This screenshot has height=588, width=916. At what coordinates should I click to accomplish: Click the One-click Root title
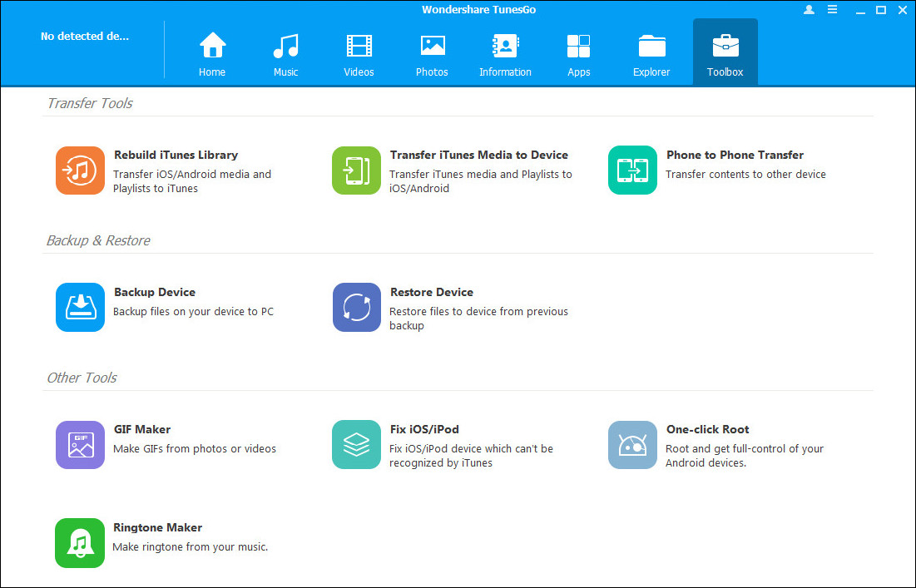point(707,429)
